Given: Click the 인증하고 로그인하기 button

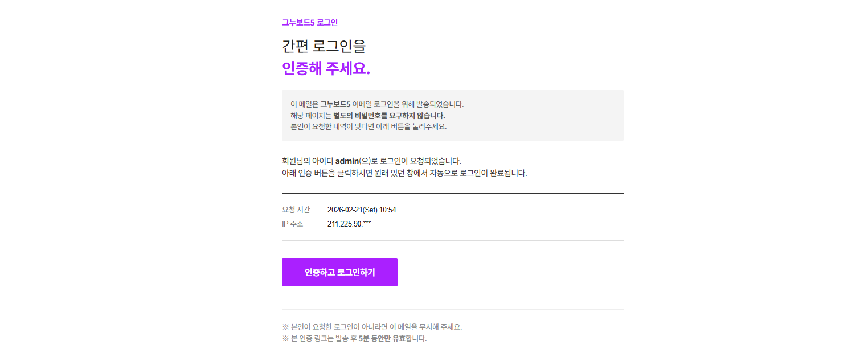Looking at the screenshot, I should (339, 272).
